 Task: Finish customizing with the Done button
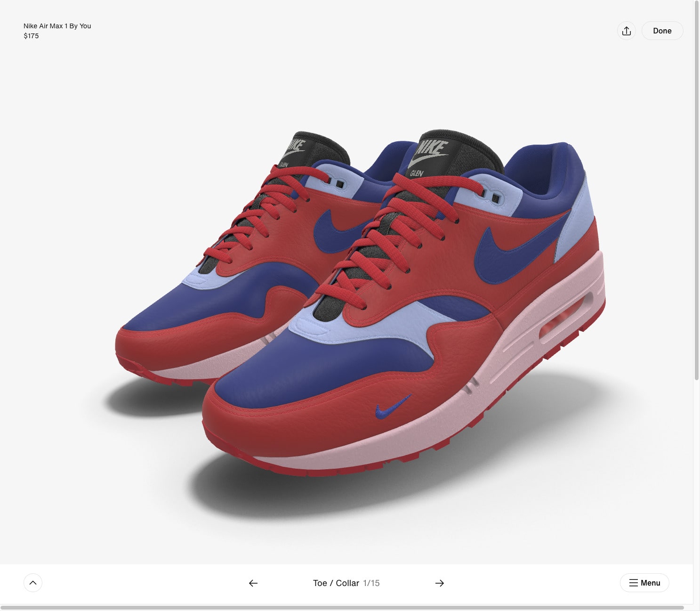click(x=662, y=31)
